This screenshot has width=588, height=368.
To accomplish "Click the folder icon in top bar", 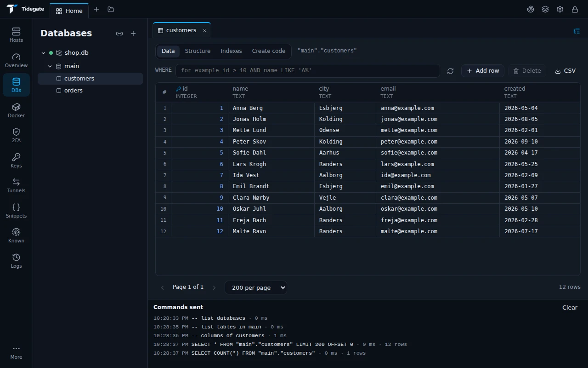I will click(x=111, y=9).
